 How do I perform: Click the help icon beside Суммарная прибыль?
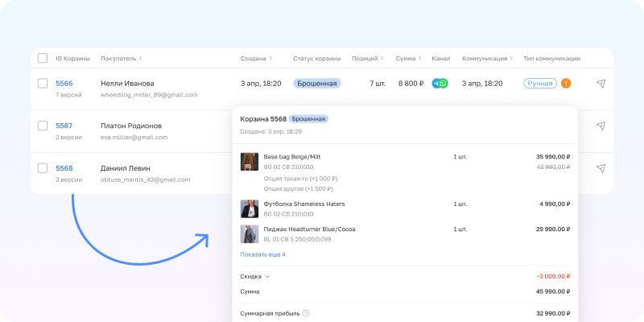point(306,313)
